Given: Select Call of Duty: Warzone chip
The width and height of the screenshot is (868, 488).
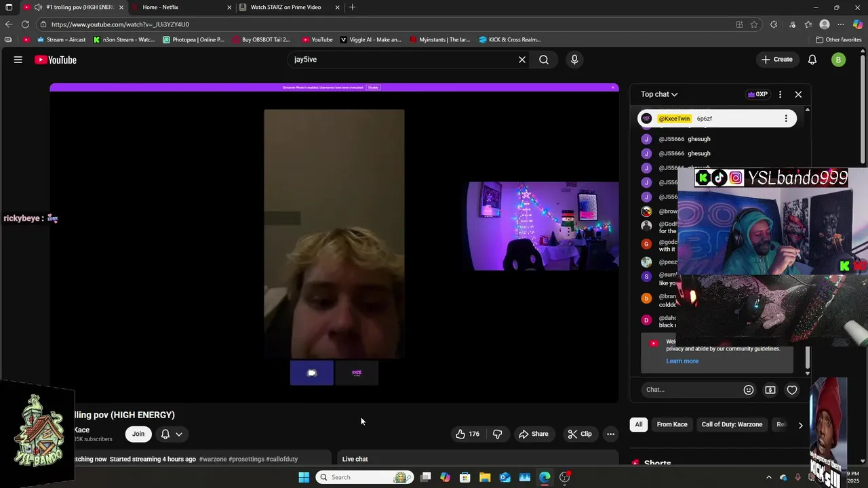Looking at the screenshot, I should coord(732,424).
